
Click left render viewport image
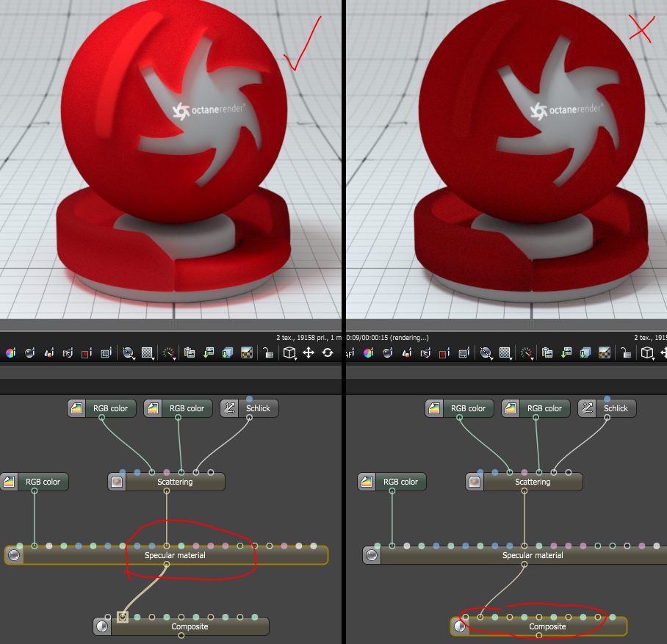pyautogui.click(x=170, y=159)
